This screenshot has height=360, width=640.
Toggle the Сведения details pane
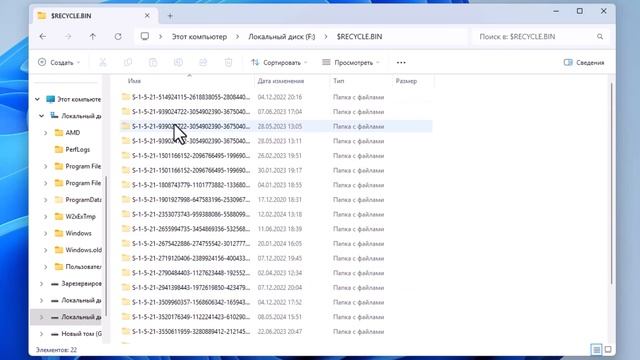pyautogui.click(x=584, y=62)
